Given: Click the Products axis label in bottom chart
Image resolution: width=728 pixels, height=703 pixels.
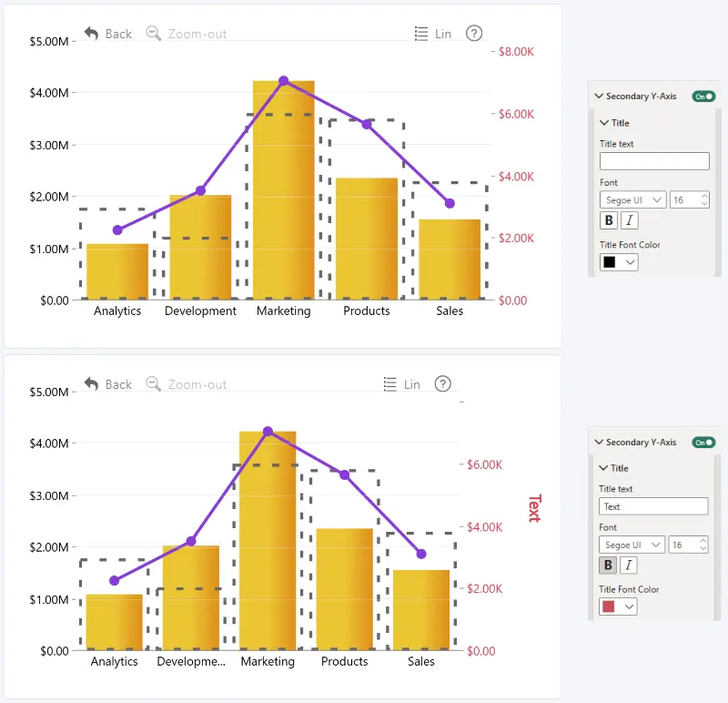Looking at the screenshot, I should tap(345, 661).
